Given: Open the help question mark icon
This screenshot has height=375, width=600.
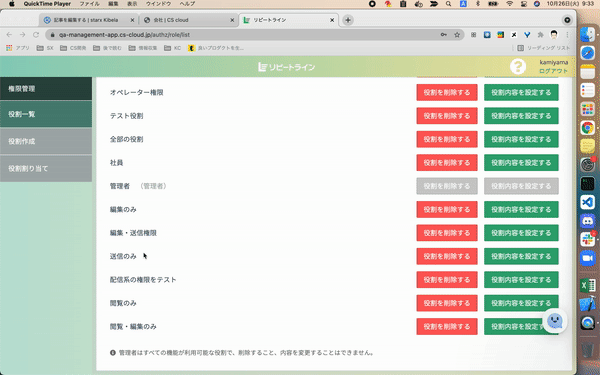Looking at the screenshot, I should click(x=518, y=67).
